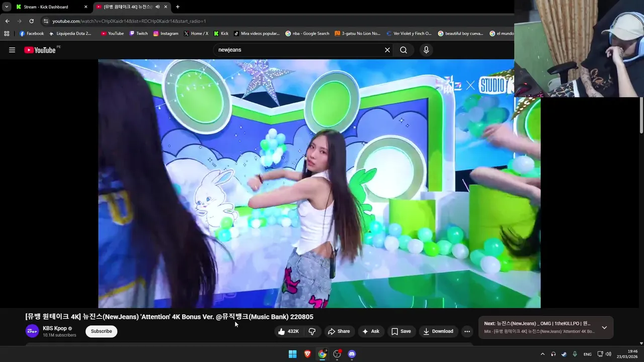
Task: Show hidden system tray icons
Action: click(542, 354)
